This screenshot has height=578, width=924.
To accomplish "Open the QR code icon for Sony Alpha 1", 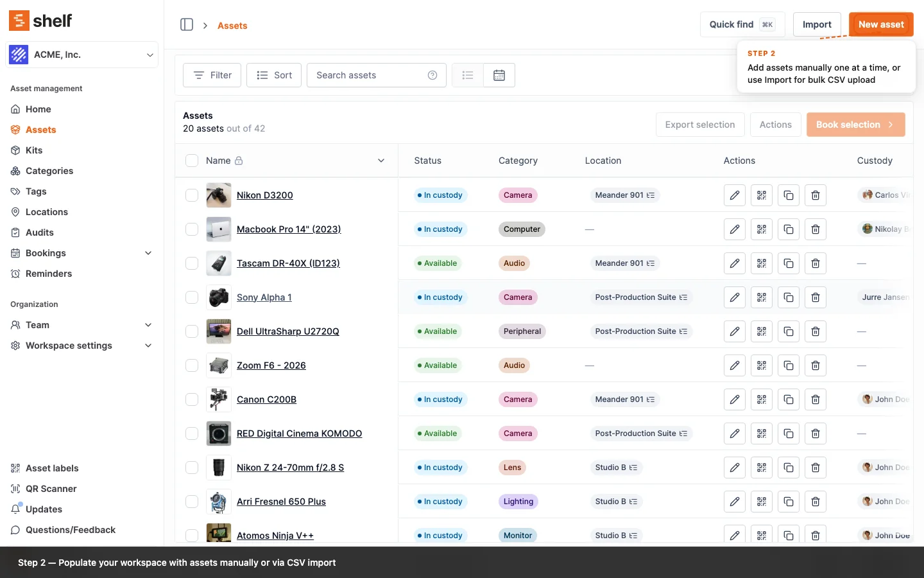I will [x=762, y=297].
